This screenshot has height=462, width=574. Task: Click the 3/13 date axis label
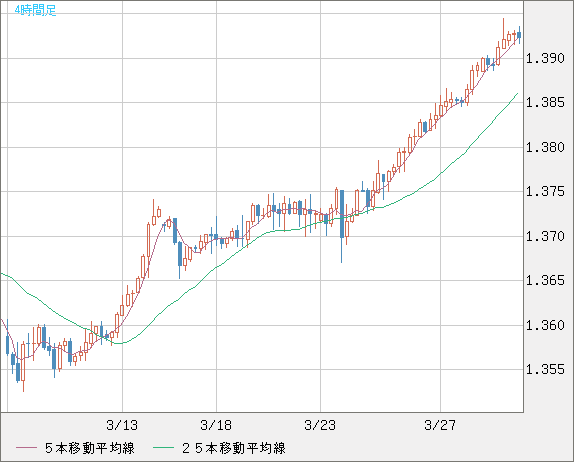(122, 425)
